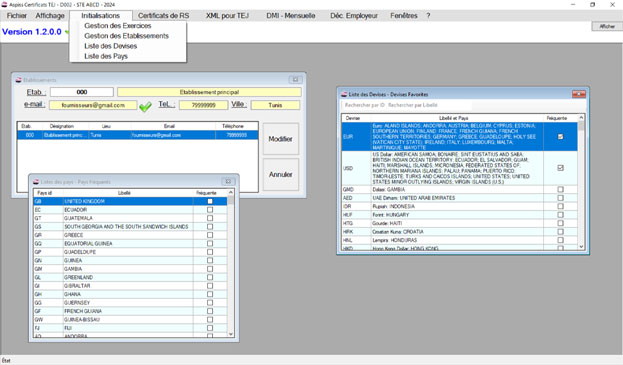Open the Déc. Employeur menu
623x365 pixels.
tap(354, 15)
